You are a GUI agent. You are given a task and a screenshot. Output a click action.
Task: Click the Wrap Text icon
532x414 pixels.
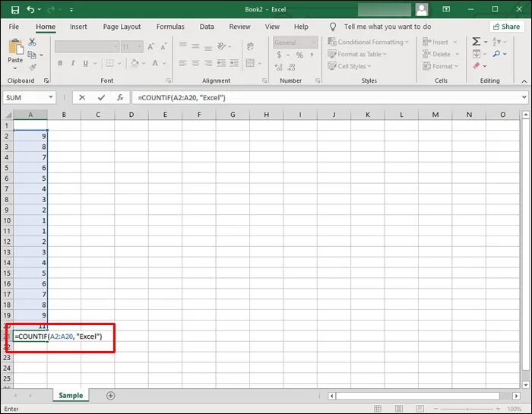click(250, 46)
